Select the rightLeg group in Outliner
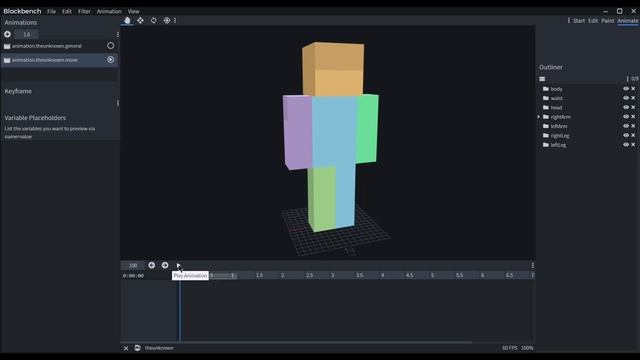Image resolution: width=640 pixels, height=360 pixels. [x=560, y=136]
